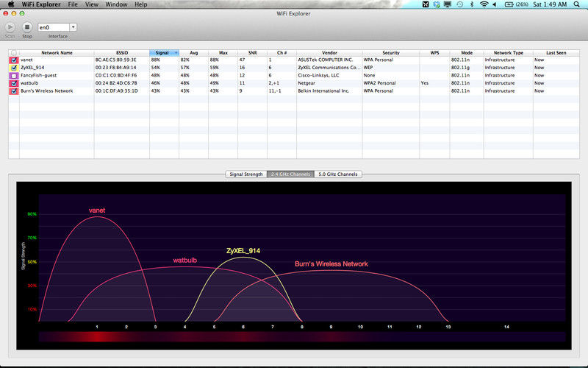Sort by the Security column header
The image size is (588, 368).
click(x=391, y=52)
